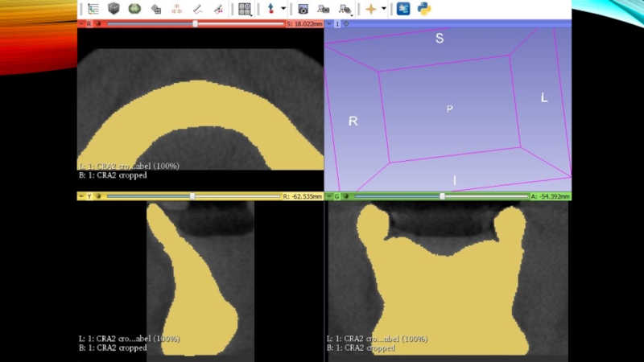
Task: Expand the crosshair options dropdown arrow
Action: (x=383, y=9)
